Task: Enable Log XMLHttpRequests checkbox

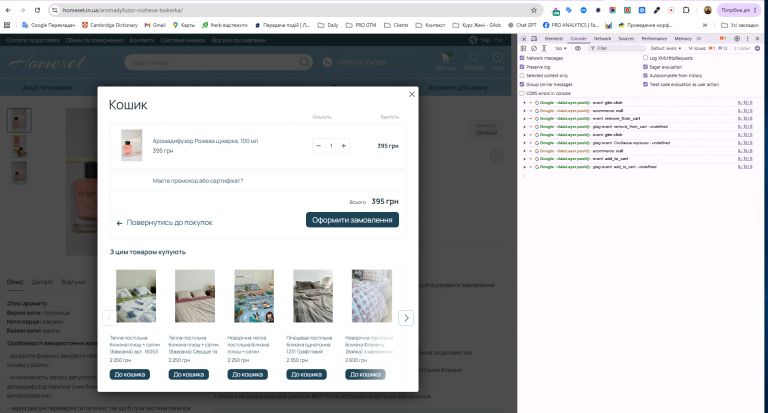Action: [x=646, y=58]
